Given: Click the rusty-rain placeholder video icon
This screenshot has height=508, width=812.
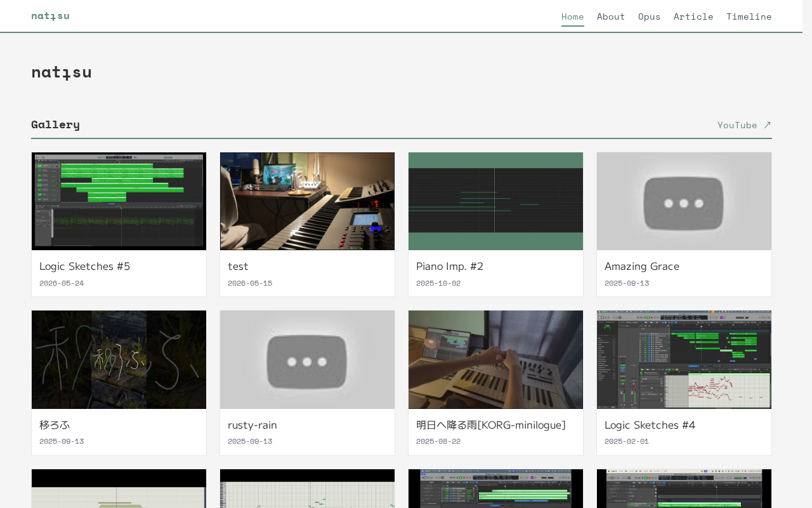Looking at the screenshot, I should [307, 361].
